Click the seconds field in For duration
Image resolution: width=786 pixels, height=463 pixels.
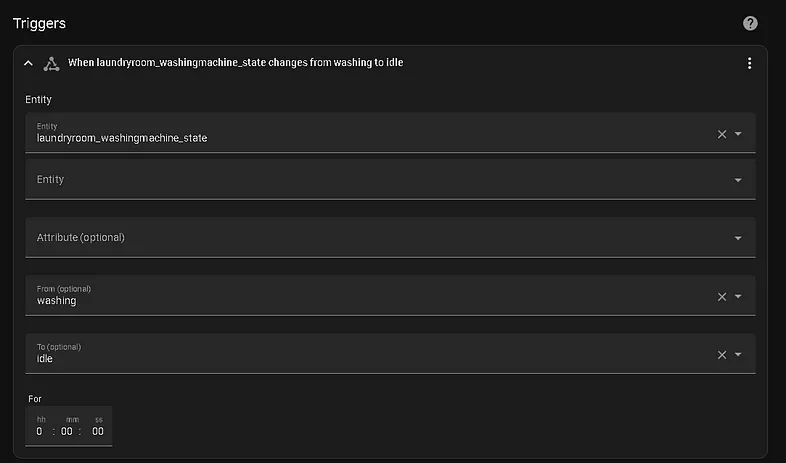pyautogui.click(x=98, y=431)
